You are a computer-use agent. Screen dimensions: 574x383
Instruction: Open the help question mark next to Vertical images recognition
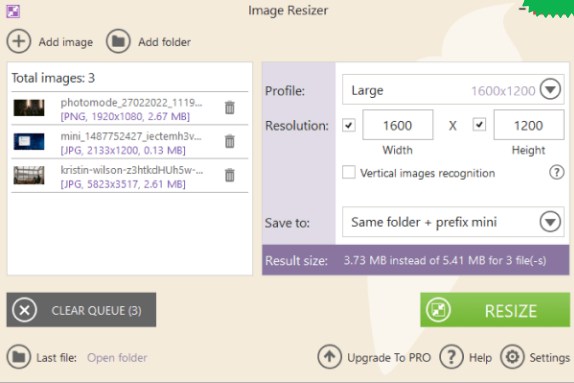click(x=556, y=172)
